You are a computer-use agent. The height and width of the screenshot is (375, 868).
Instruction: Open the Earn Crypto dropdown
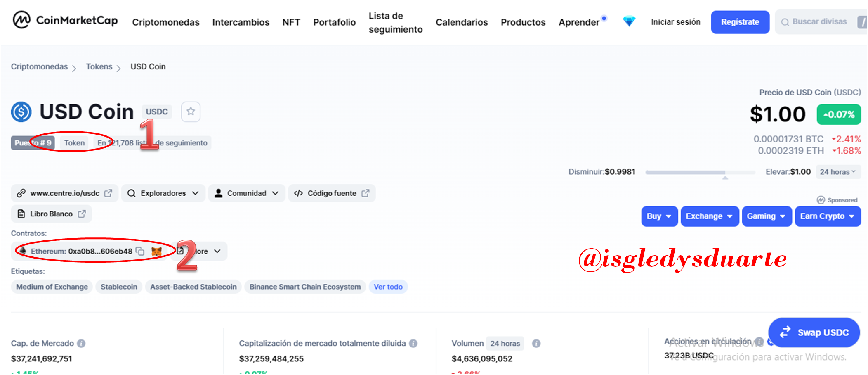coord(828,216)
